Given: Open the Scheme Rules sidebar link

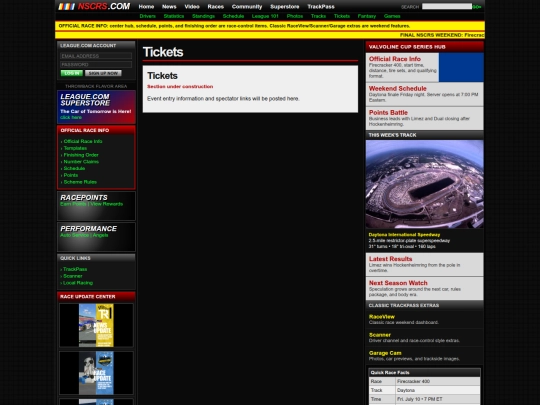Looking at the screenshot, I should pyautogui.click(x=80, y=182).
